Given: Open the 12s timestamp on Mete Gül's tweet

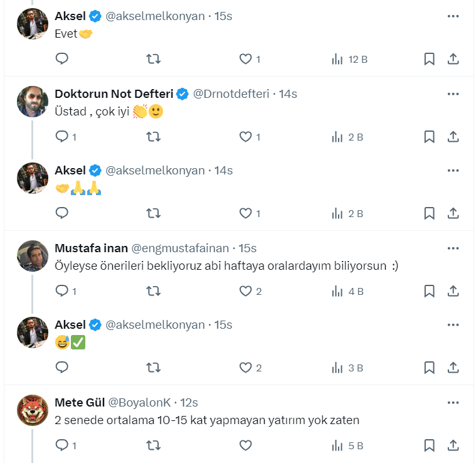Looking at the screenshot, I should [x=189, y=403].
